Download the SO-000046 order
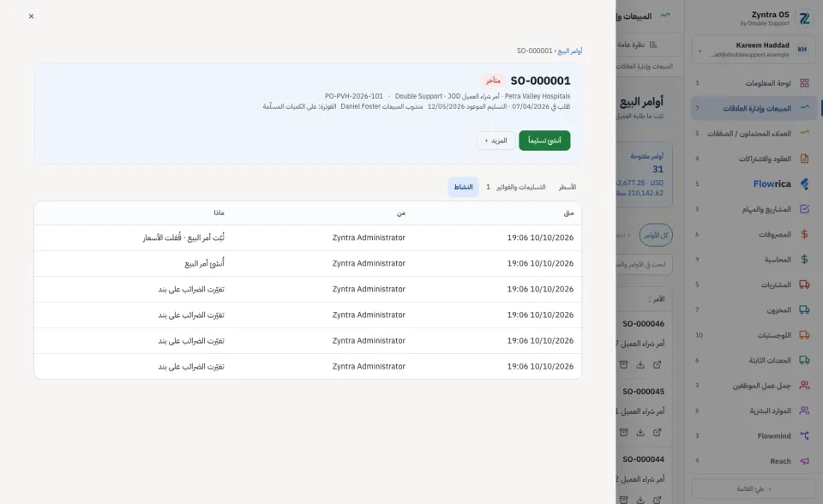823x504 pixels. click(x=640, y=365)
